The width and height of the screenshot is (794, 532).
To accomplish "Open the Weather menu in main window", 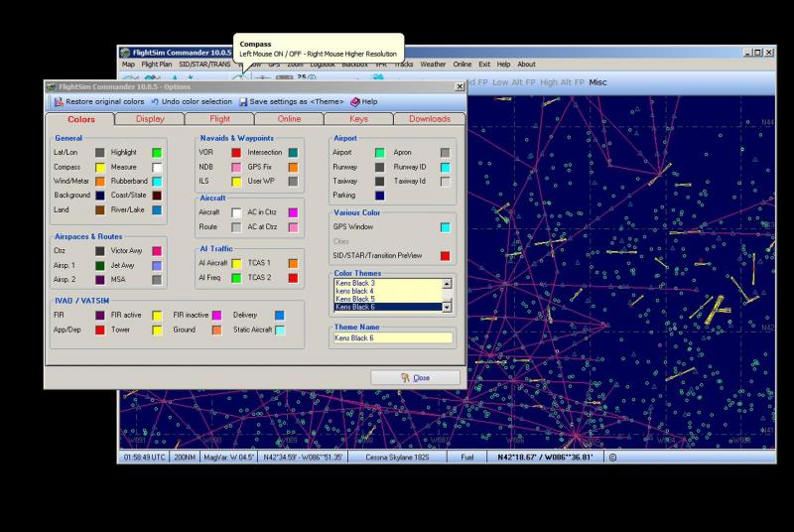I will [x=433, y=65].
